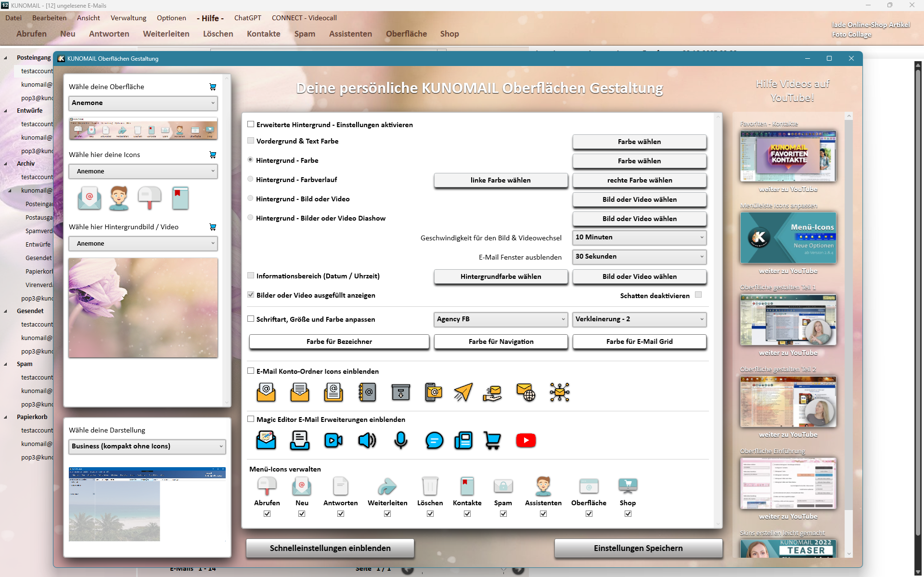This screenshot has width=924, height=577.
Task: Open the Agency FB font dropdown
Action: pyautogui.click(x=500, y=319)
